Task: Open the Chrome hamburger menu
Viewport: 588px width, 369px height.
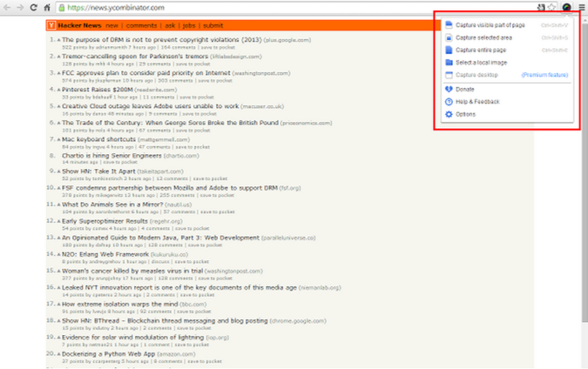Action: coord(581,7)
